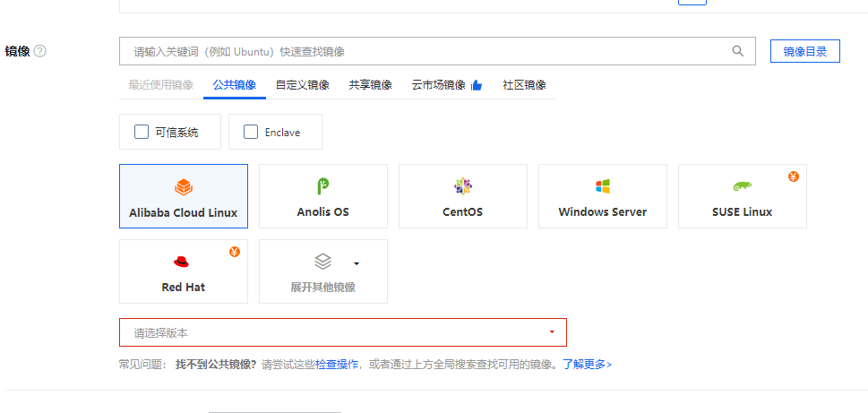
Task: Select the Red Hat image icon
Action: (182, 262)
